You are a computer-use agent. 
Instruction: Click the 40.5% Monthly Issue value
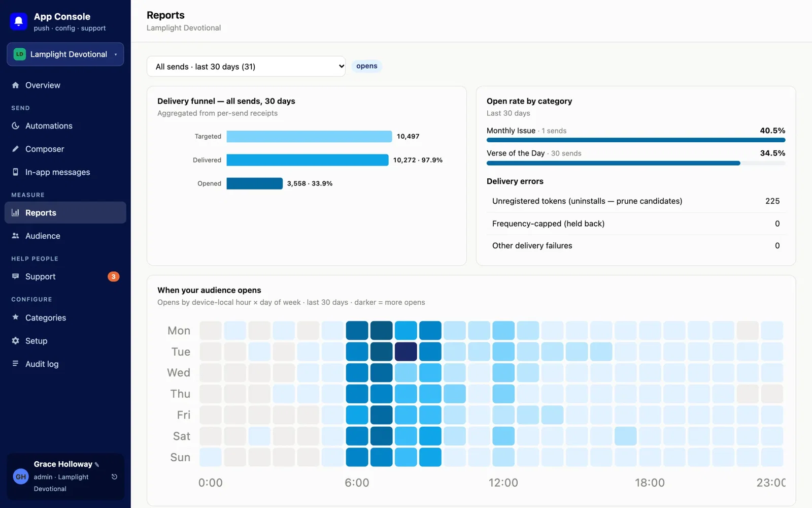click(772, 131)
